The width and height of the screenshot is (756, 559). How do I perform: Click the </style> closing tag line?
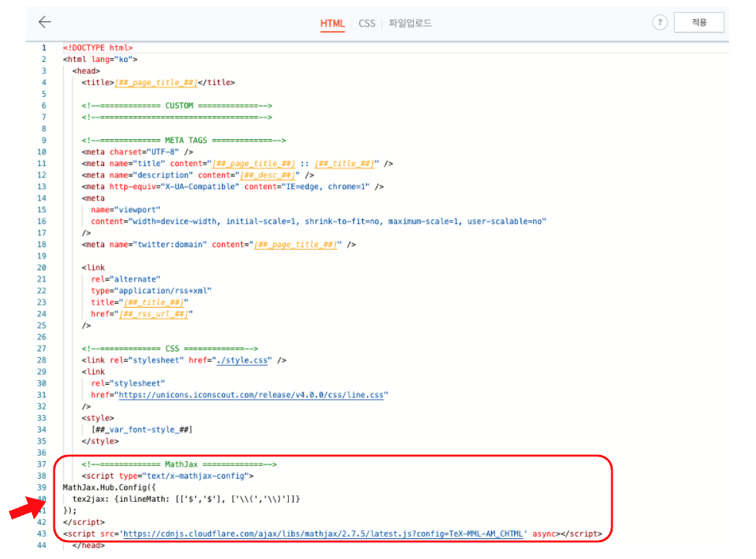pos(100,441)
